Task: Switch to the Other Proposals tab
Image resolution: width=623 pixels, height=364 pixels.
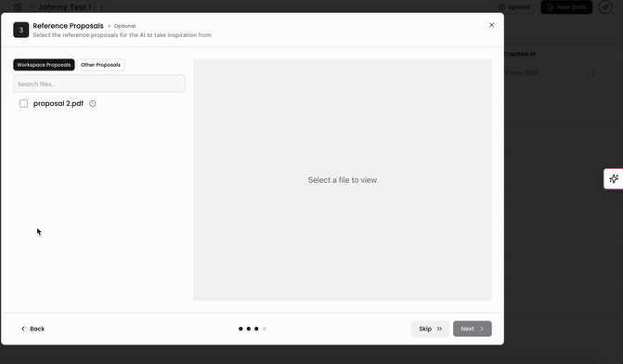Action: 100,65
